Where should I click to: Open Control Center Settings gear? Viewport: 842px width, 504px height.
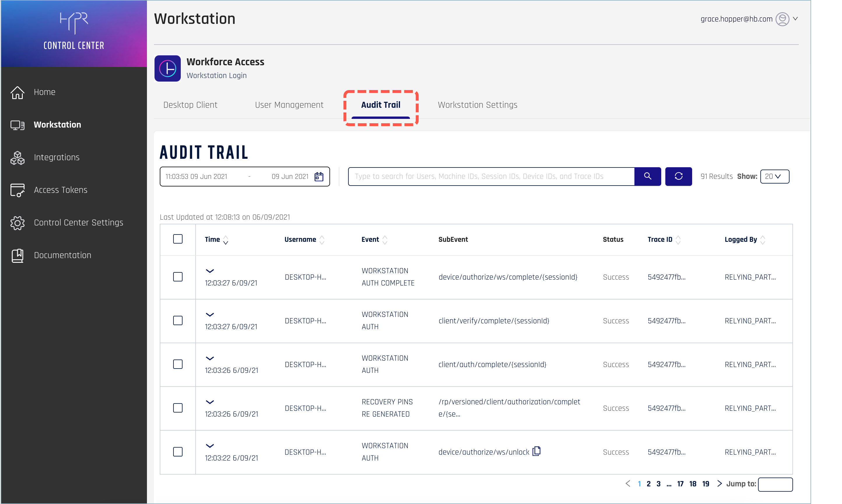pyautogui.click(x=18, y=223)
